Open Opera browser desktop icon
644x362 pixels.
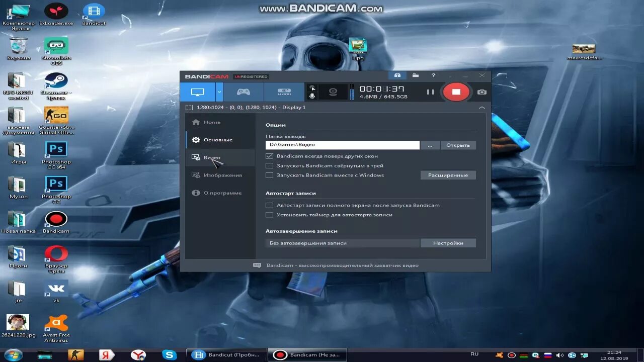(56, 259)
